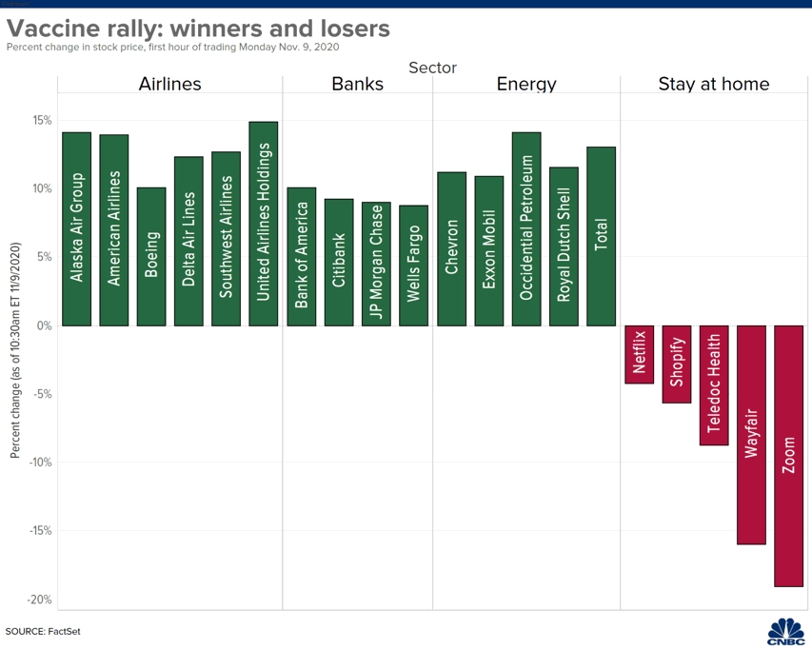Select the Energy sector header
Image resolution: width=812 pixels, height=650 pixels.
tap(526, 84)
